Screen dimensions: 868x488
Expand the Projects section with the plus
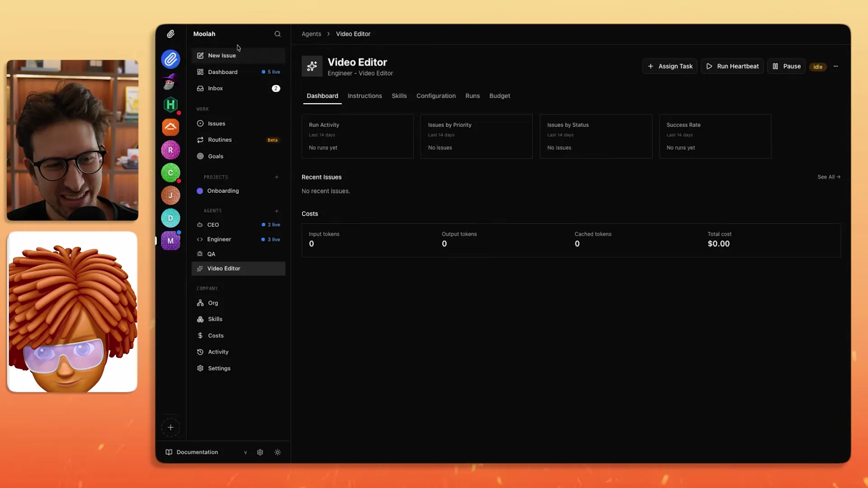point(277,177)
